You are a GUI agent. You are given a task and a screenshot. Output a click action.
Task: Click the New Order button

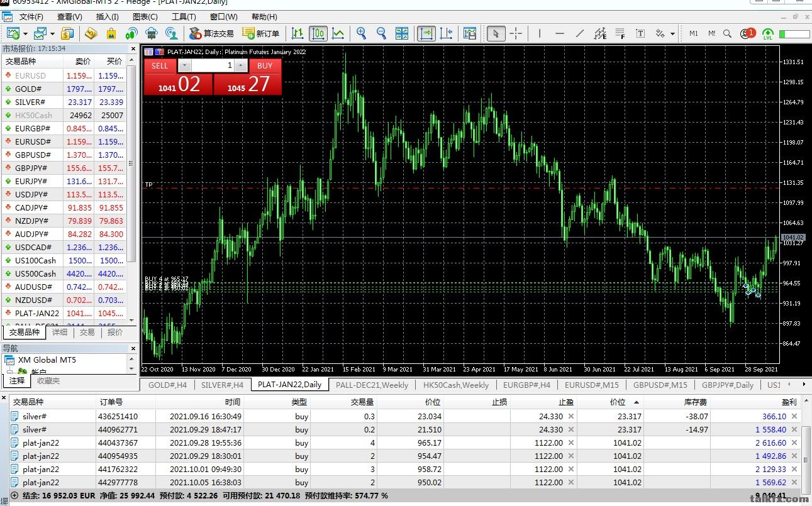[260, 33]
